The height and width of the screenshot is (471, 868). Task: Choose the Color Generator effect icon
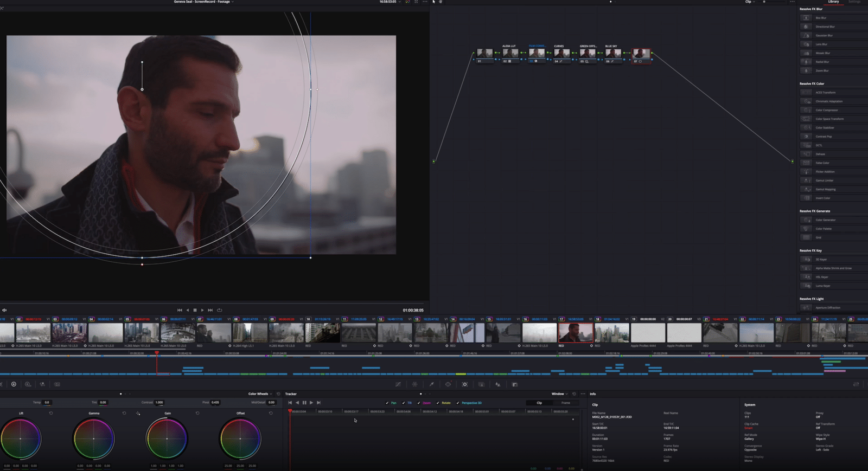tap(806, 220)
